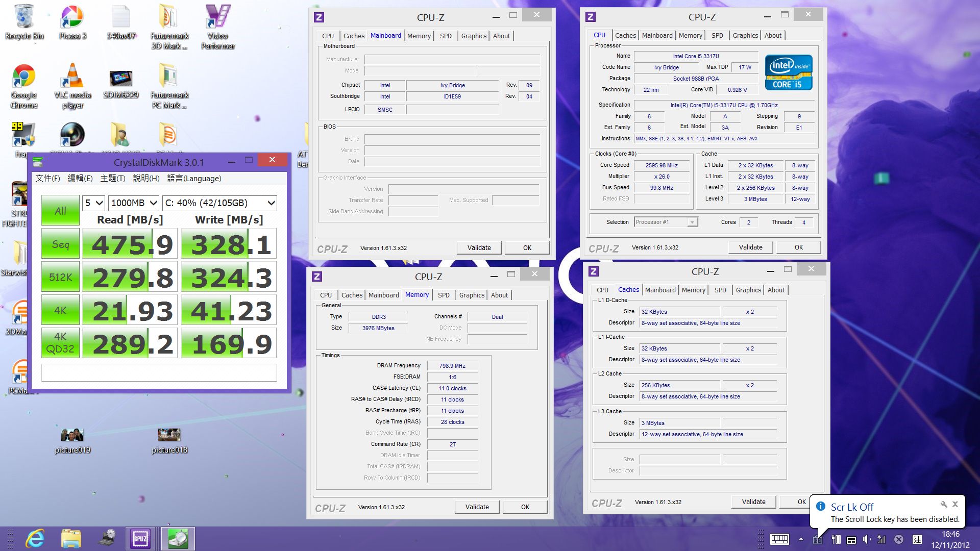Open the 主題(T) menu
Screen dimensions: 980x551
point(113,178)
